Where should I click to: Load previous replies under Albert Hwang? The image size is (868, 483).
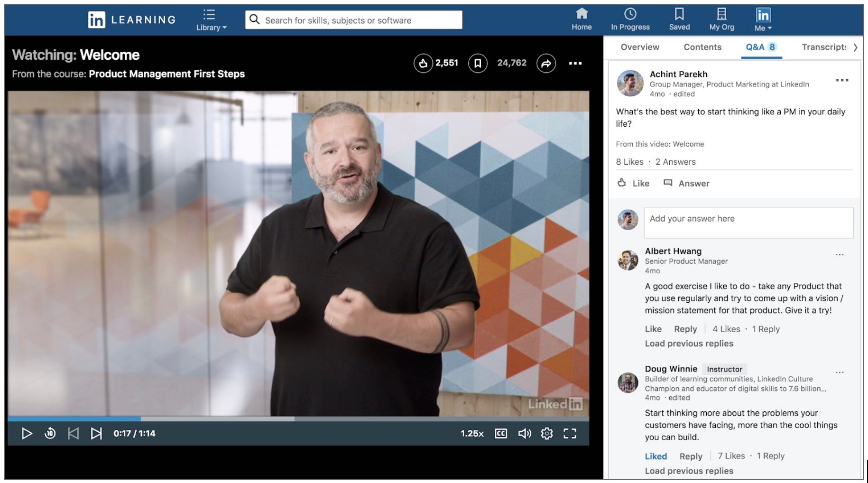click(689, 344)
